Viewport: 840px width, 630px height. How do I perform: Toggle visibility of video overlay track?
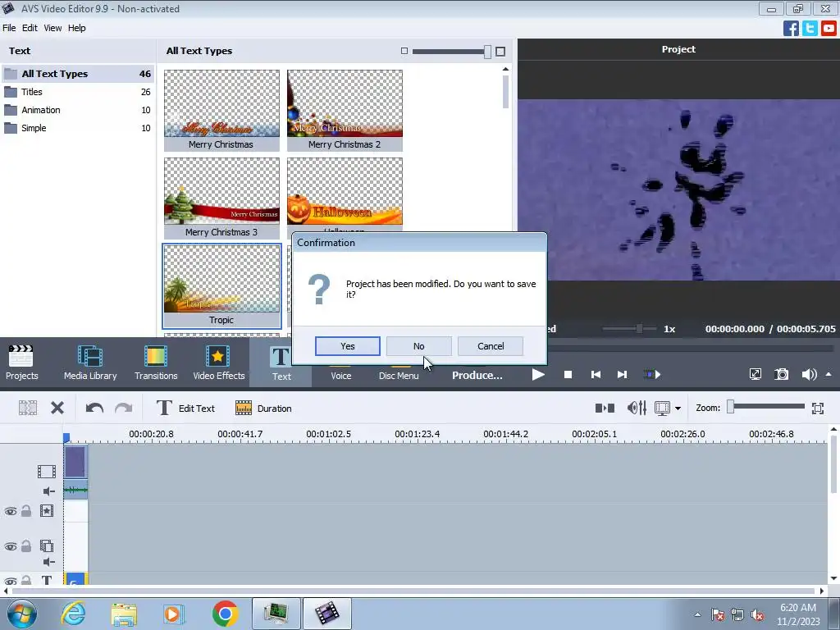click(10, 546)
